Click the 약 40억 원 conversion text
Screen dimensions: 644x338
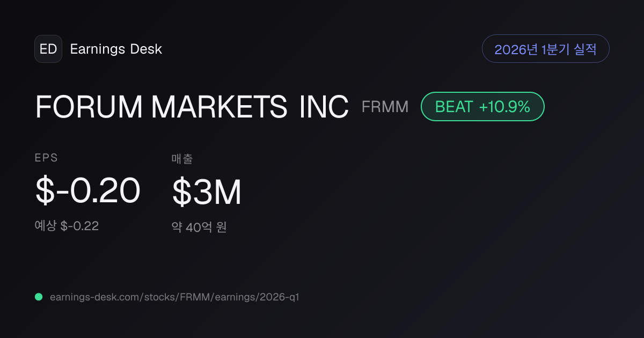point(199,227)
